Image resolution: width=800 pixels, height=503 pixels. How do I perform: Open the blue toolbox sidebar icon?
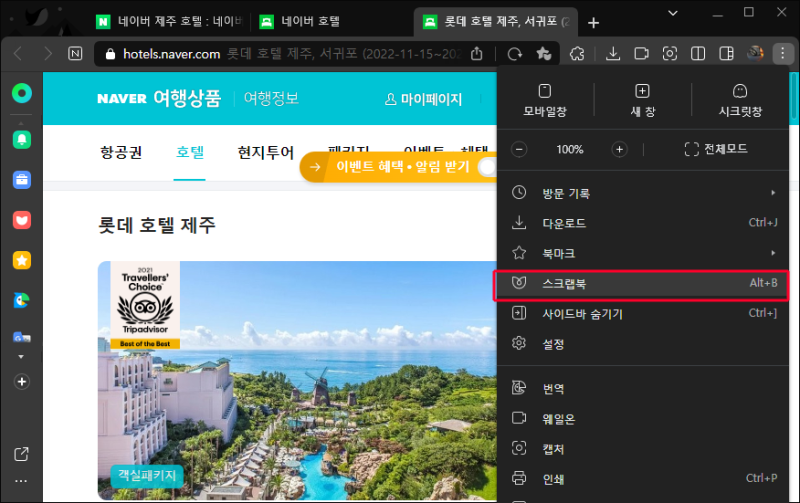click(21, 180)
